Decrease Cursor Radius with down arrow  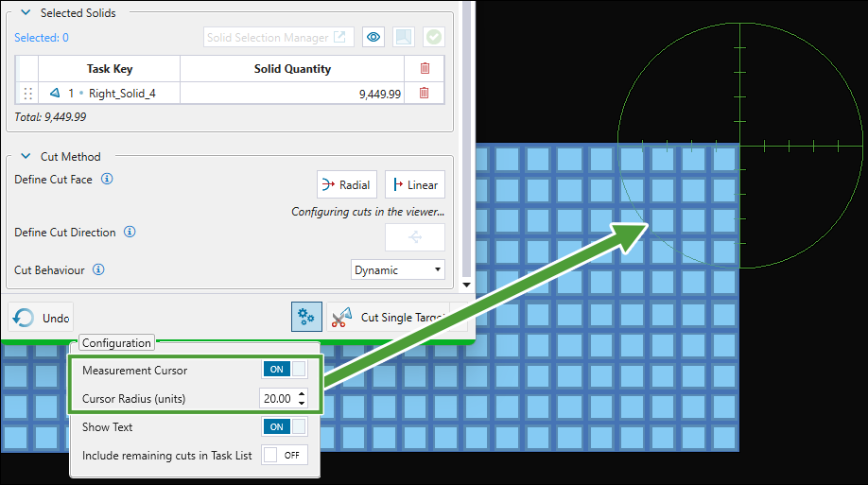point(302,403)
